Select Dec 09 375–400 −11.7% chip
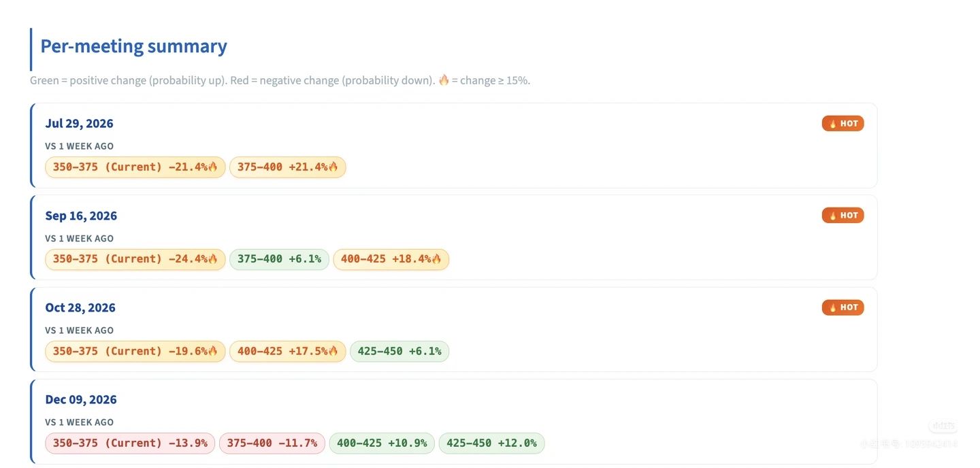Image resolution: width=980 pixels, height=468 pixels. click(272, 443)
